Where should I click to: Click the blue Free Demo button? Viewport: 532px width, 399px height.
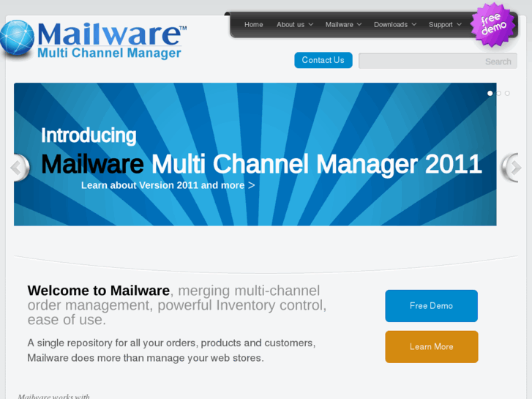pos(431,305)
